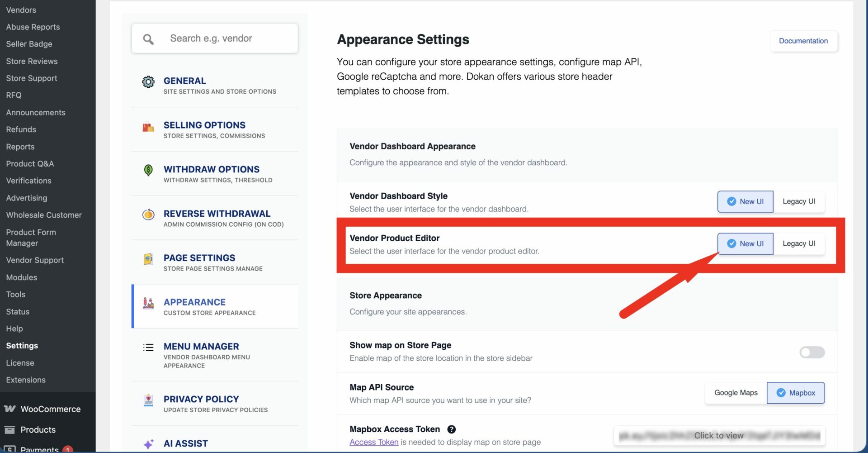Click the Privacy Policy icon
Viewport: 868px width, 453px height.
[148, 400]
